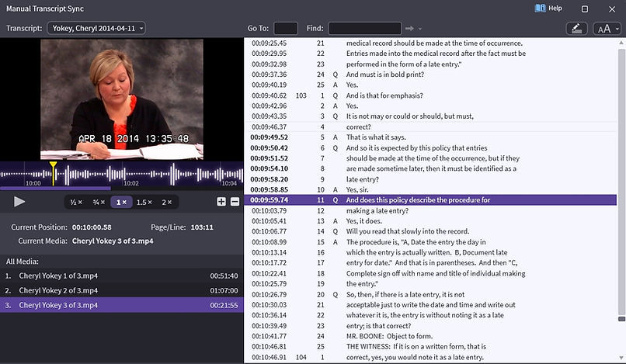Set playback speed to ½×

coord(76,202)
